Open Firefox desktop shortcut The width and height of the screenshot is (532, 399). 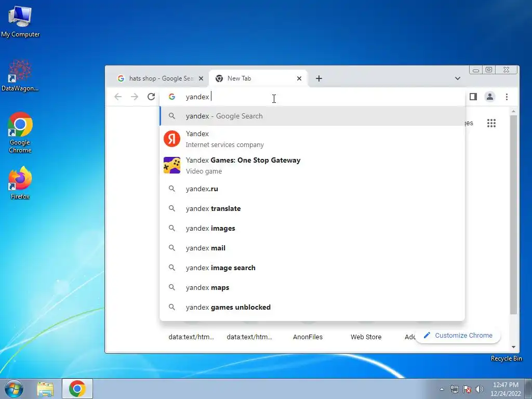point(20,182)
